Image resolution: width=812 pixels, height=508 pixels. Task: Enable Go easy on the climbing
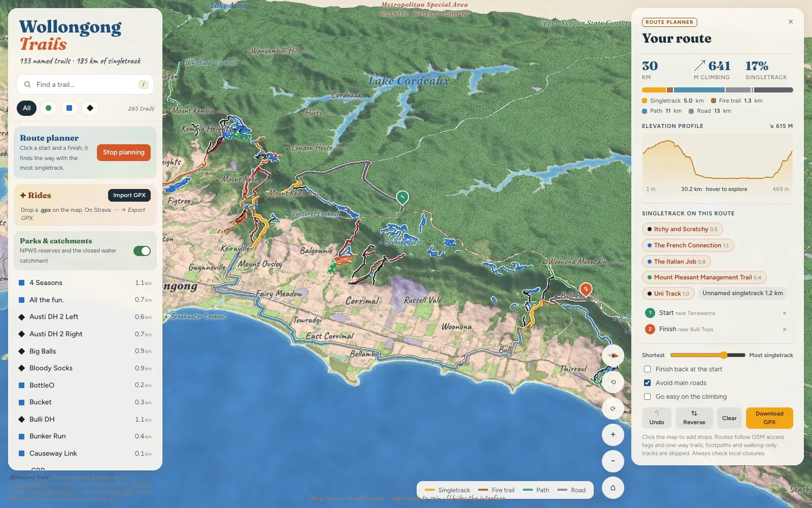coord(647,397)
